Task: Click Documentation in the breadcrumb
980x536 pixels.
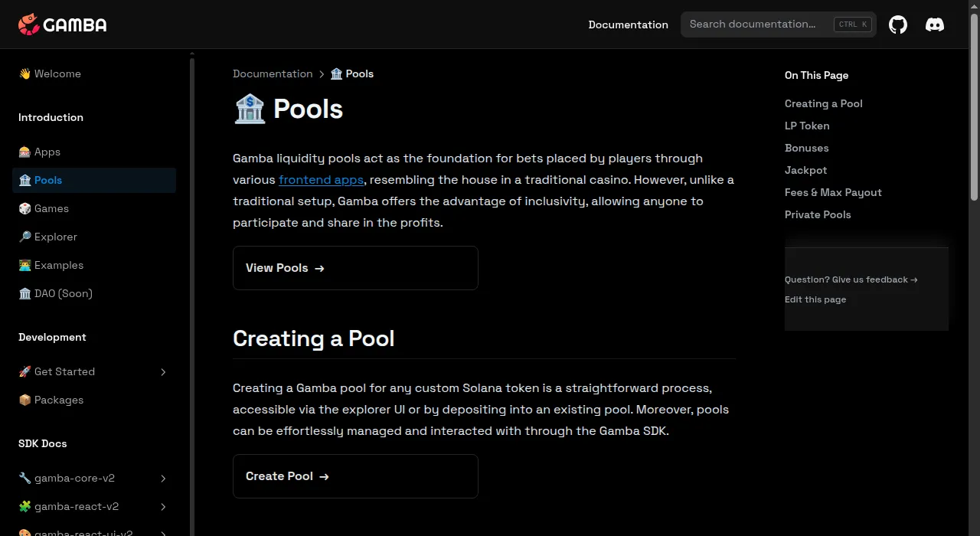Action: coord(273,74)
